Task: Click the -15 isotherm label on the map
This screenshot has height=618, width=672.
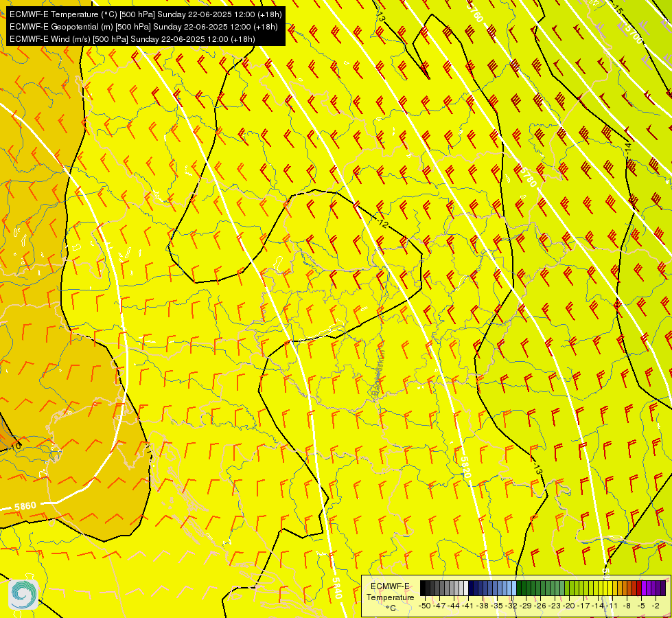Action: pyautogui.click(x=617, y=8)
